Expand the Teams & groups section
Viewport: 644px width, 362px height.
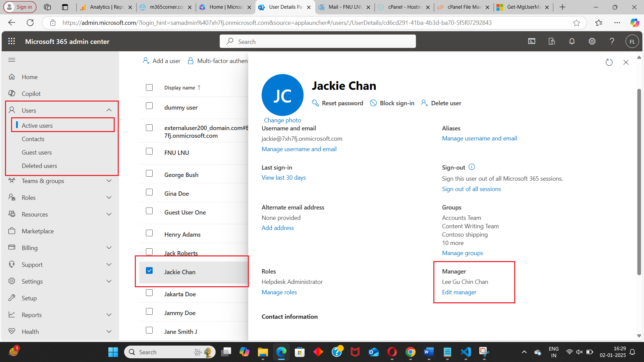[x=109, y=181]
